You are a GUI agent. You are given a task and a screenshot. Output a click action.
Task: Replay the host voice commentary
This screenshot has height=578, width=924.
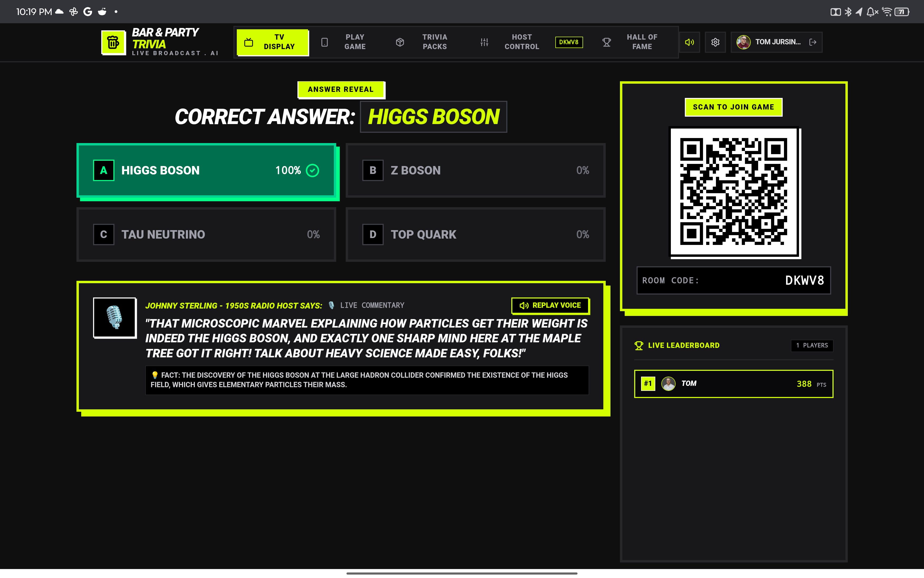[x=550, y=305]
